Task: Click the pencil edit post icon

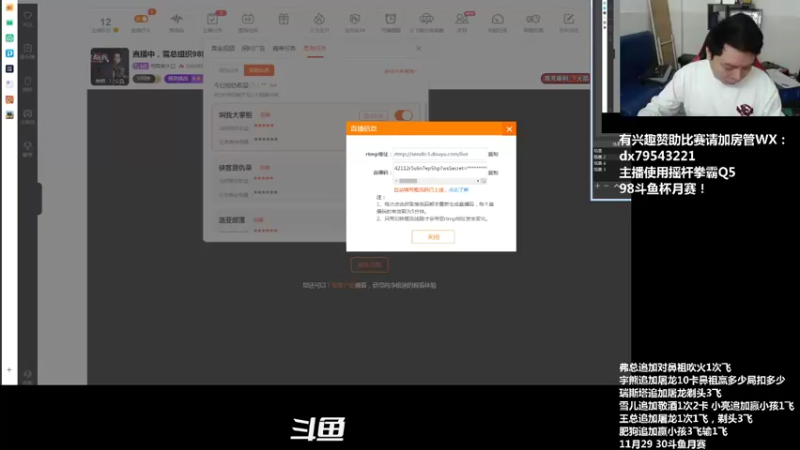Action: (568, 19)
